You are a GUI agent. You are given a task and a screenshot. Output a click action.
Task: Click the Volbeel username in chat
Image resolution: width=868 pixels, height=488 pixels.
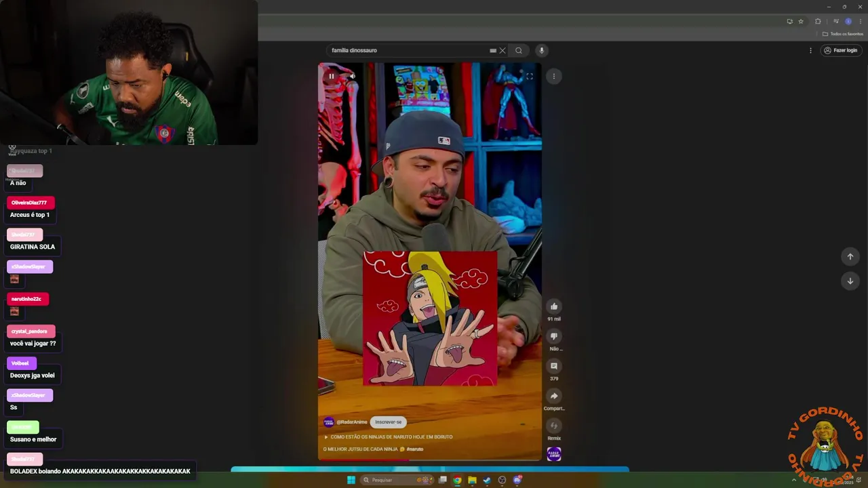20,363
